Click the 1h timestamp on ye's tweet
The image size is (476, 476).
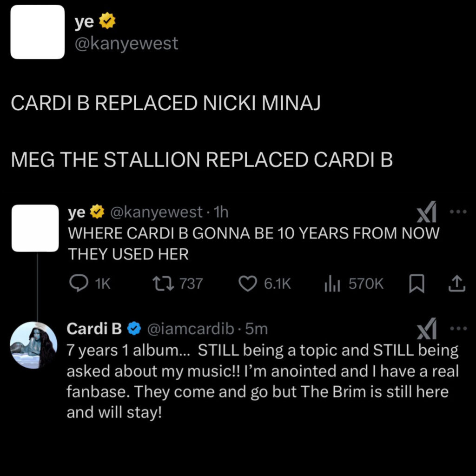pyautogui.click(x=221, y=212)
